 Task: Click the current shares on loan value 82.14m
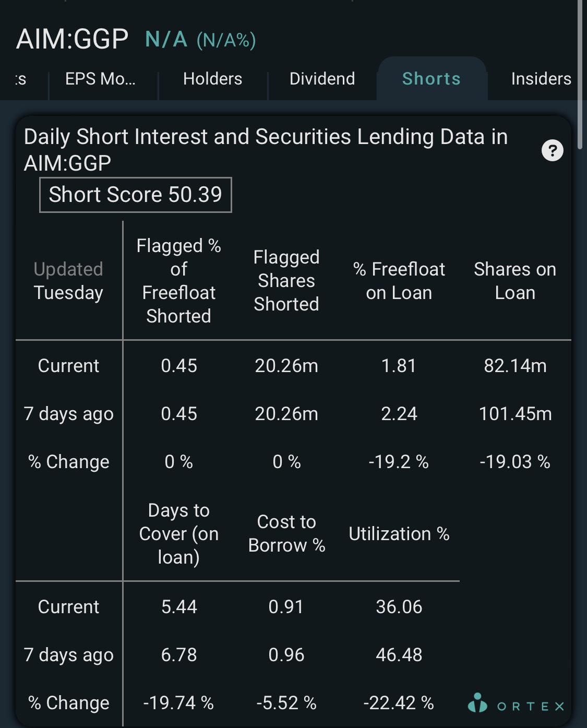coord(515,366)
